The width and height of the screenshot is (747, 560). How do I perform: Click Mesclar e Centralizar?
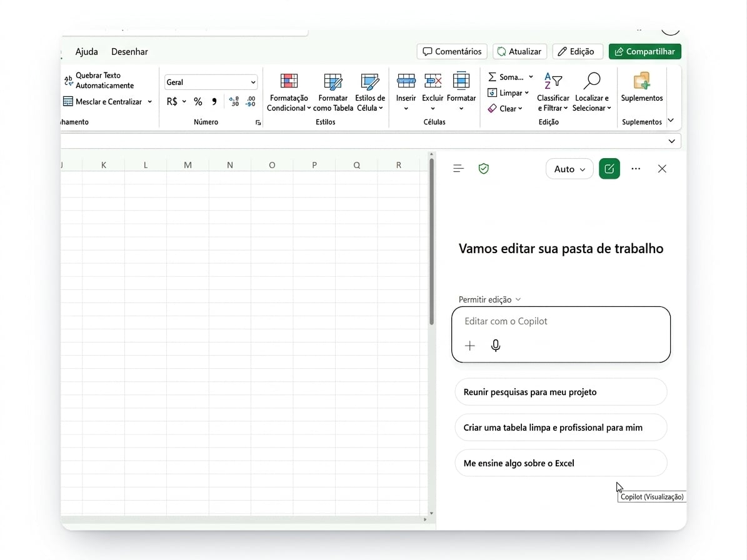pos(103,101)
